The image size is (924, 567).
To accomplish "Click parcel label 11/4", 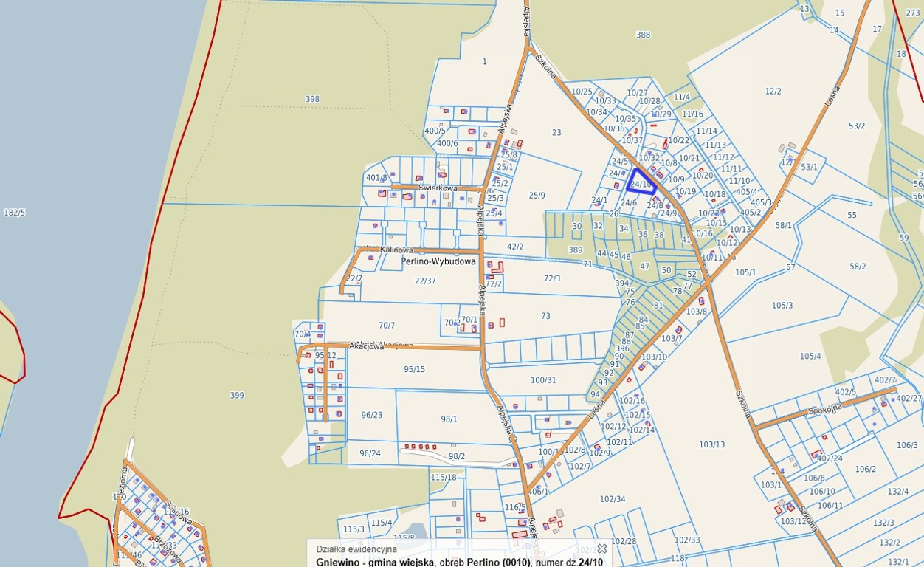I will point(682,97).
